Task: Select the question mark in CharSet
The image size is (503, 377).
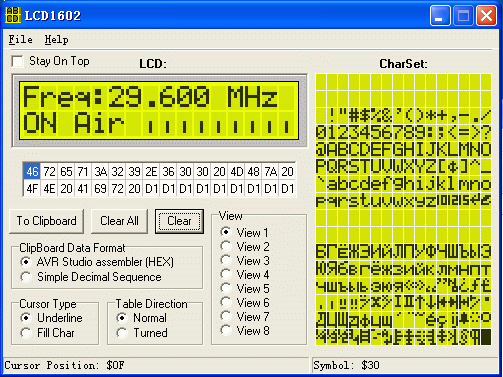Action: 486,133
